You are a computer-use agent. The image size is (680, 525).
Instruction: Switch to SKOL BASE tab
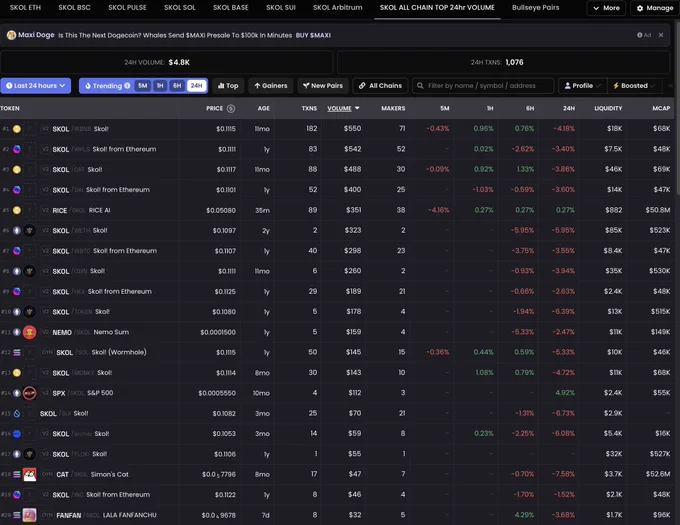230,8
